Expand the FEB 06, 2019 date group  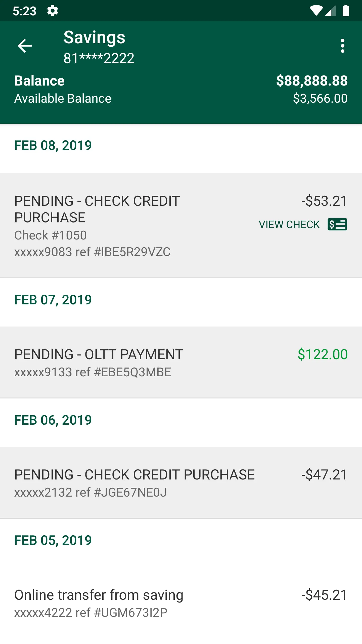click(53, 420)
